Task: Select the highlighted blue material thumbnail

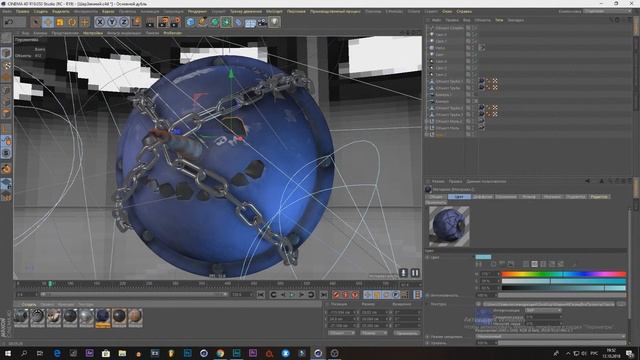Action: point(103,317)
